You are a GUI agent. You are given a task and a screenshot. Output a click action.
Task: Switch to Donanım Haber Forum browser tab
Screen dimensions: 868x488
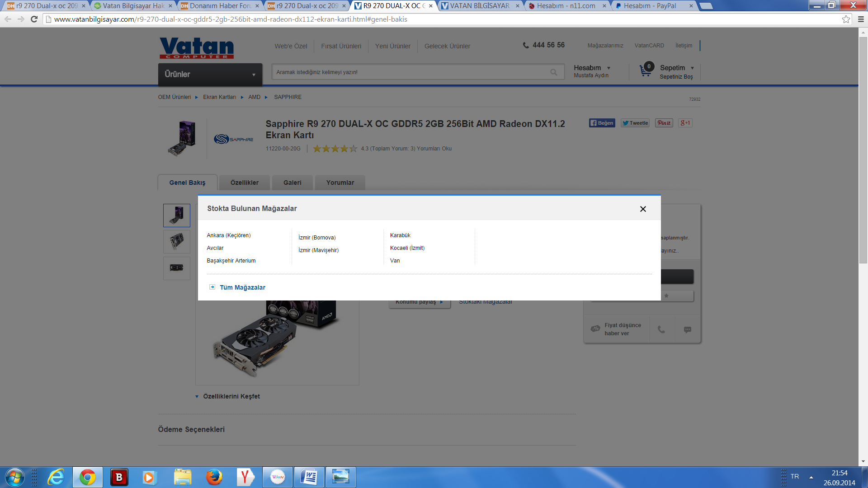coord(221,6)
